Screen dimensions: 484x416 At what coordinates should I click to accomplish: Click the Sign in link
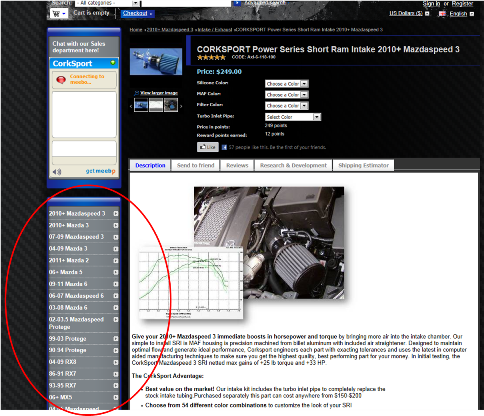click(431, 4)
